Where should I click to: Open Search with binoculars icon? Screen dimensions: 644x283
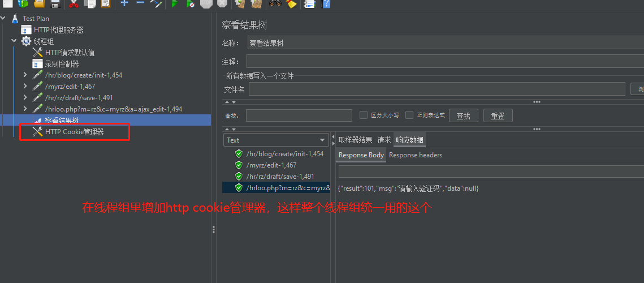(x=274, y=3)
